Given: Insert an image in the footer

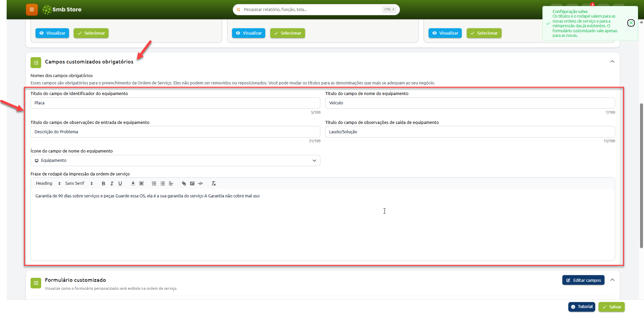Looking at the screenshot, I should tap(192, 183).
